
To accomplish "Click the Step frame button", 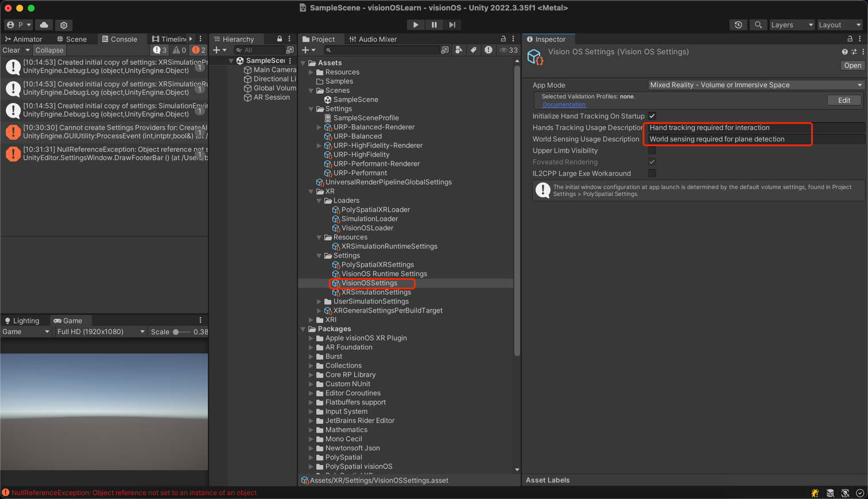I will pos(452,25).
